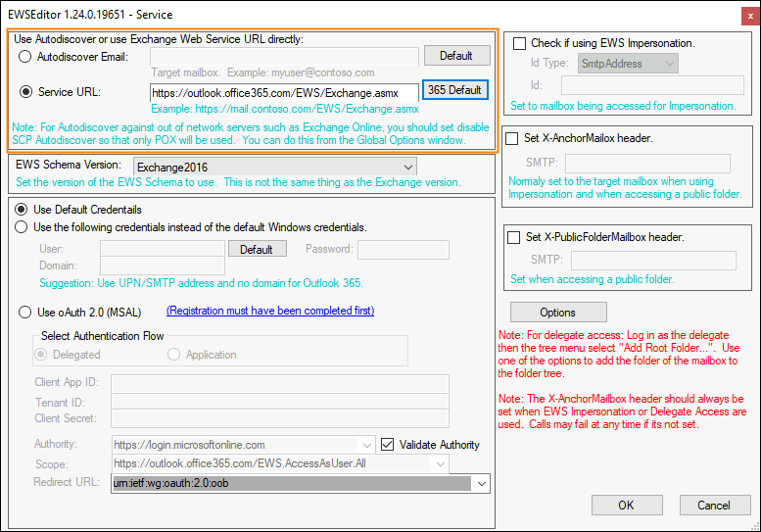
Task: Select the Autodiscover Email radio button
Action: (25, 57)
